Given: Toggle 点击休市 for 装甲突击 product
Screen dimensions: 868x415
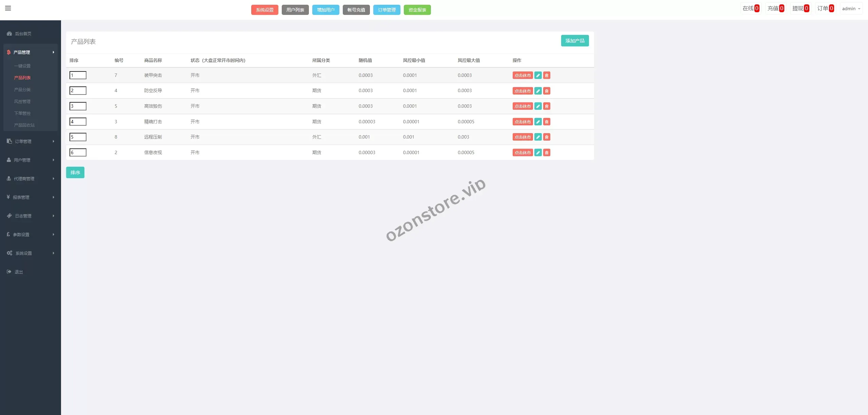Looking at the screenshot, I should (x=522, y=75).
